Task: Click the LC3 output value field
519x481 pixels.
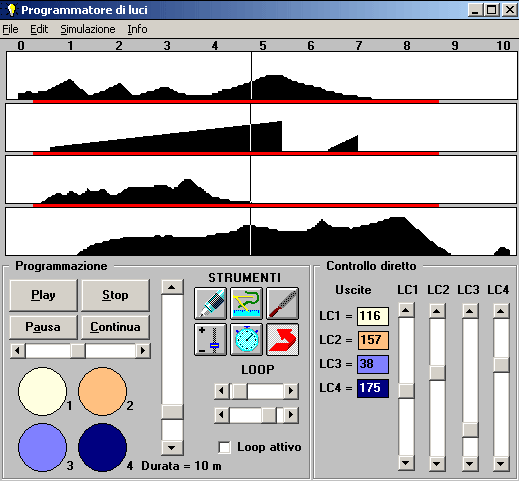Action: (x=373, y=364)
